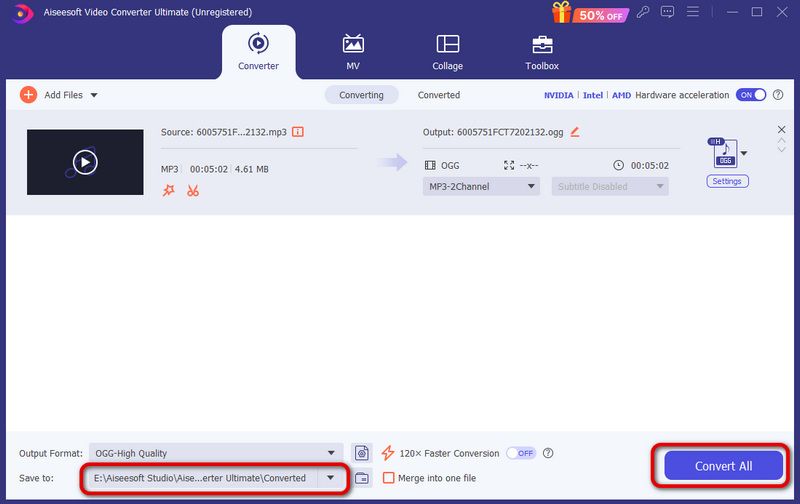Open the Settings button for the file
This screenshot has width=800, height=504.
(727, 182)
